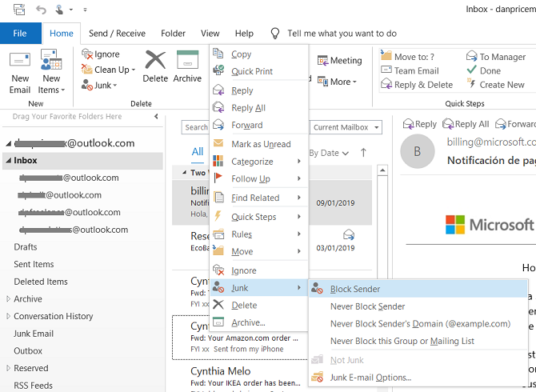Click Create New quick step

click(495, 85)
